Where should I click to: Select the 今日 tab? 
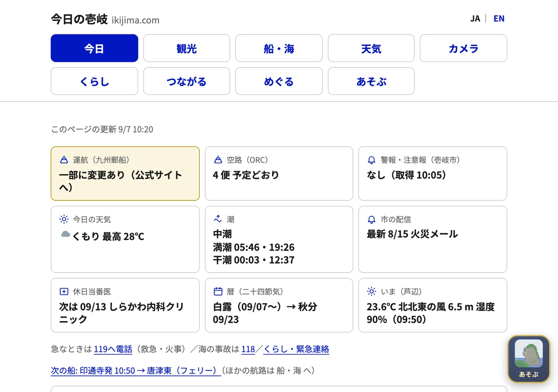[94, 48]
